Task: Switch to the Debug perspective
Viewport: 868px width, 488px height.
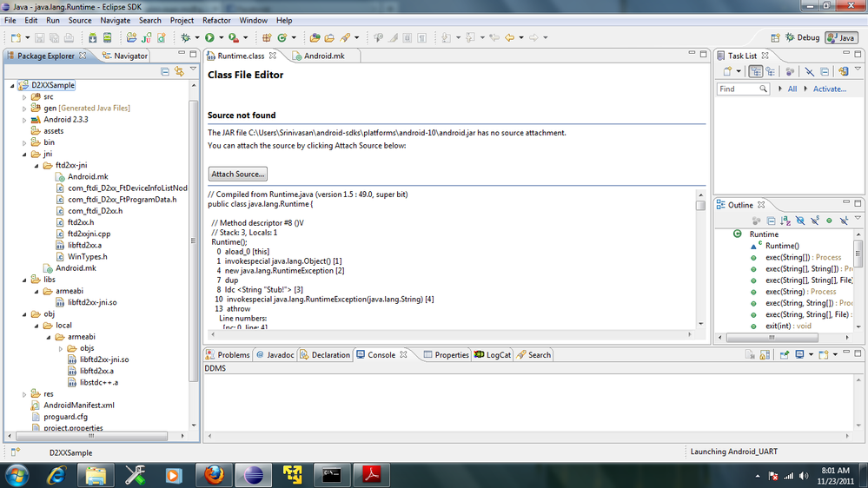Action: 803,37
